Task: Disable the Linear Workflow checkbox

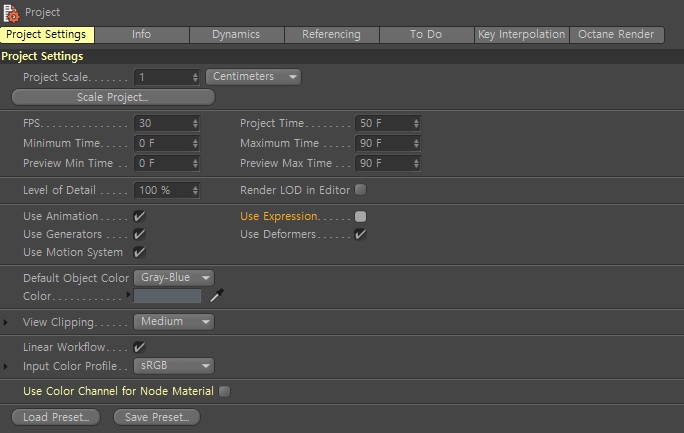Action: click(139, 347)
